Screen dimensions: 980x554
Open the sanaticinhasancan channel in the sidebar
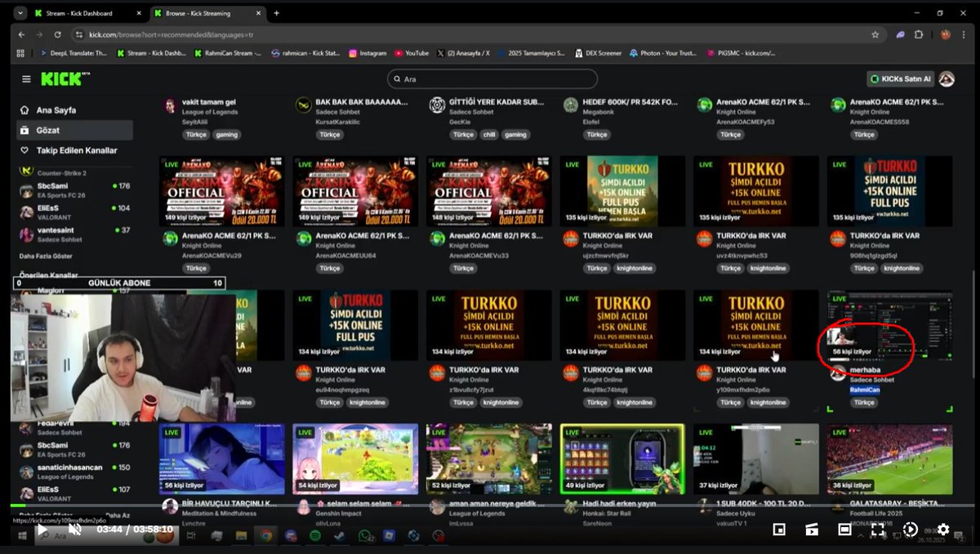point(74,471)
